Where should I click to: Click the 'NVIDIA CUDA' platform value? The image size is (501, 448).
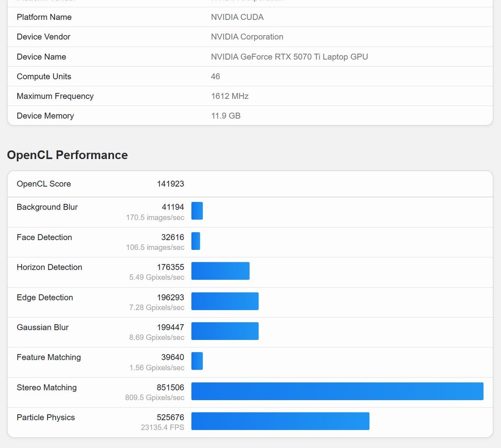click(237, 17)
